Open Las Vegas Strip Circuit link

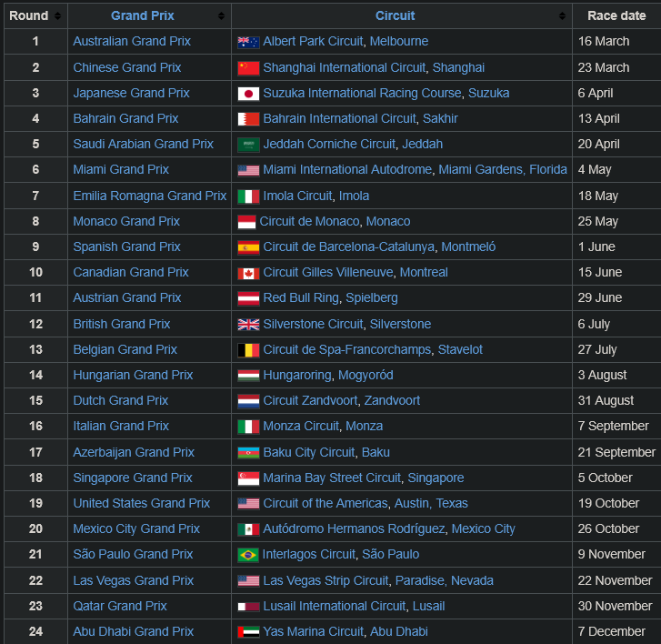click(x=325, y=580)
